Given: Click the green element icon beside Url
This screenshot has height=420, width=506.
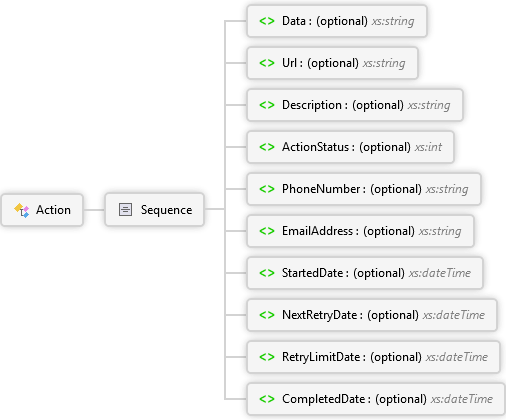Looking at the screenshot, I should click(x=267, y=63).
